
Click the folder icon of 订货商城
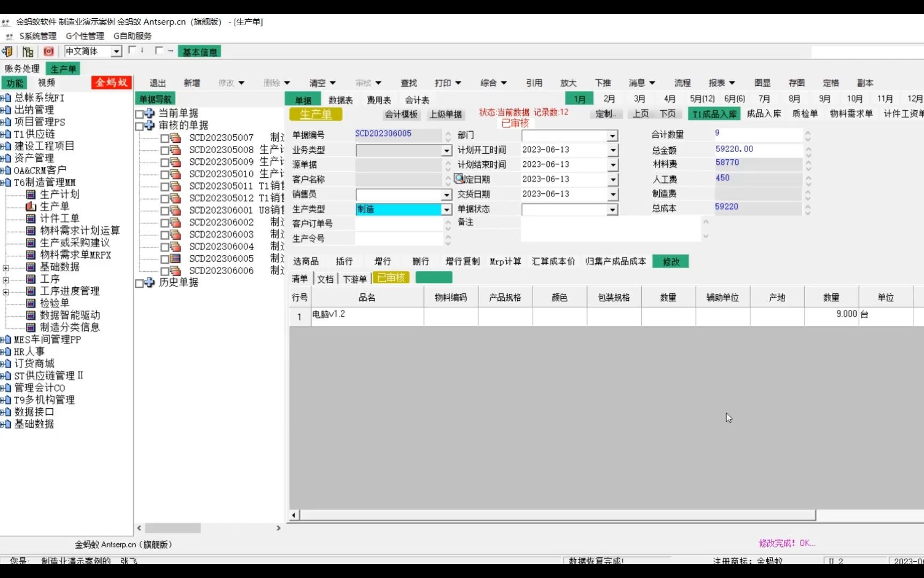pos(7,364)
